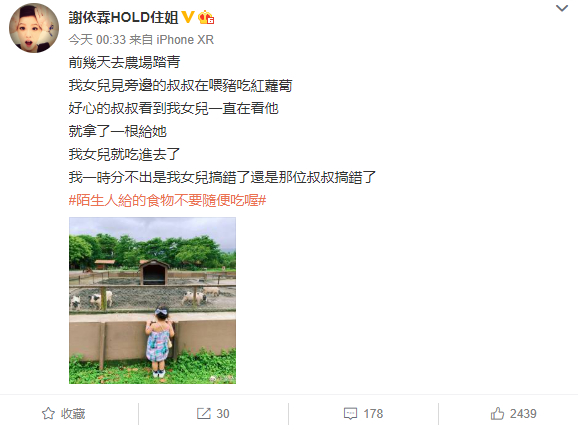
Task: Open the post options chevron menu
Action: click(x=562, y=8)
